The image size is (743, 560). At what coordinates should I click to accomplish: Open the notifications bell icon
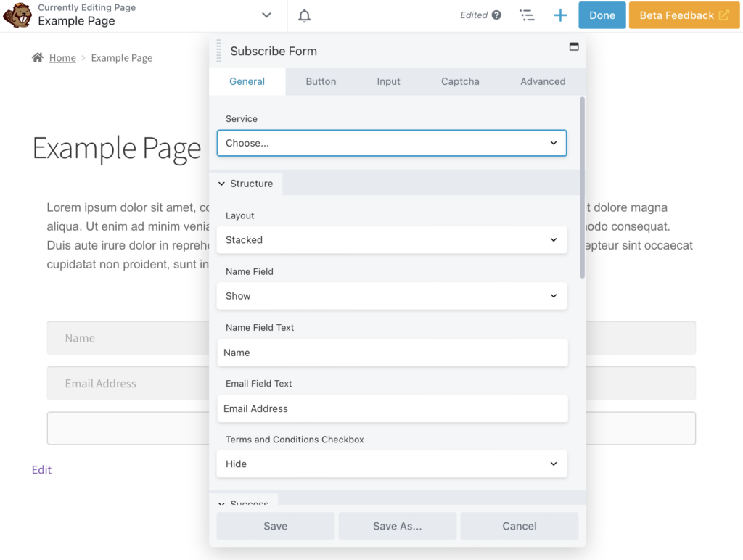click(304, 15)
